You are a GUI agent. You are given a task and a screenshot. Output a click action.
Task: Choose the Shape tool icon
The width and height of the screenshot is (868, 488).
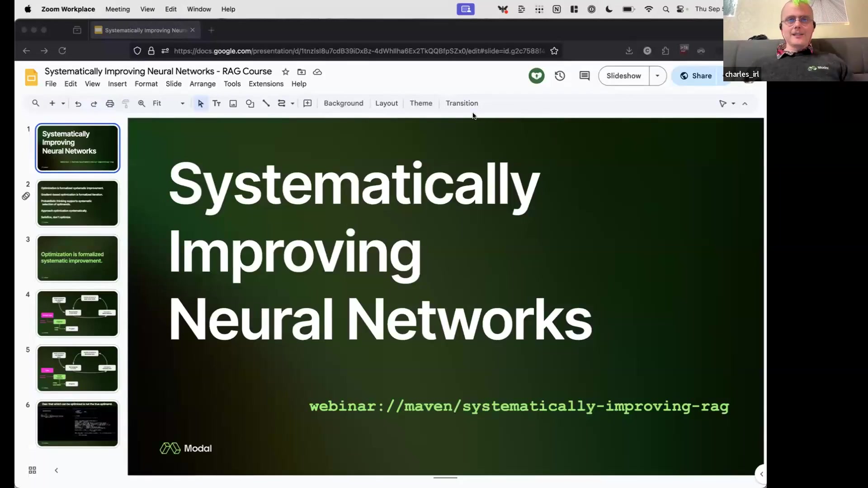tap(250, 103)
